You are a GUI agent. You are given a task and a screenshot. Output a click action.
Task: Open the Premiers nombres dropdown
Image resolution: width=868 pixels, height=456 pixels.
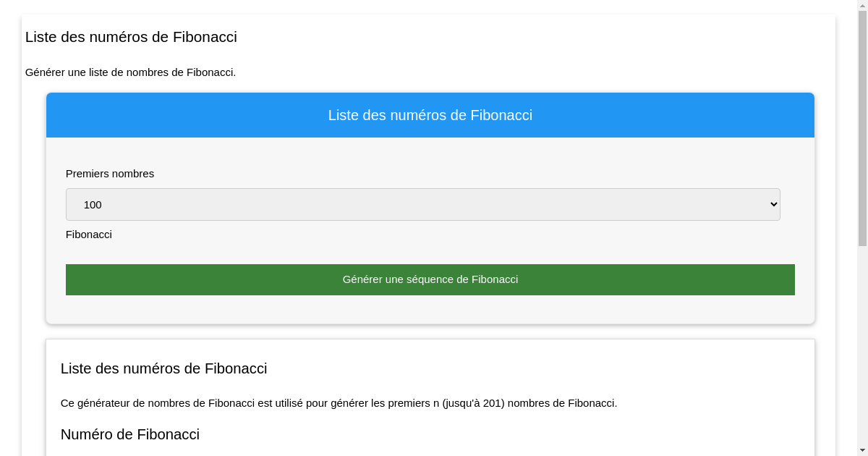pos(422,204)
